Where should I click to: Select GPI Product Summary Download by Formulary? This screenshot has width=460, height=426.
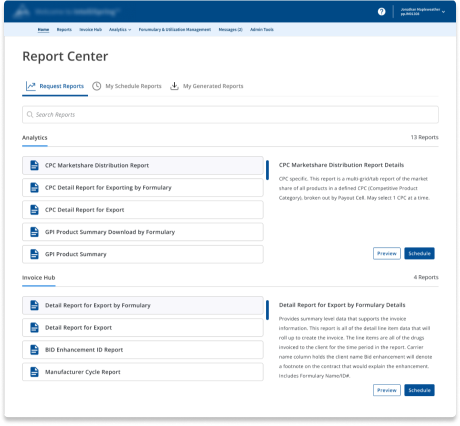tap(143, 232)
